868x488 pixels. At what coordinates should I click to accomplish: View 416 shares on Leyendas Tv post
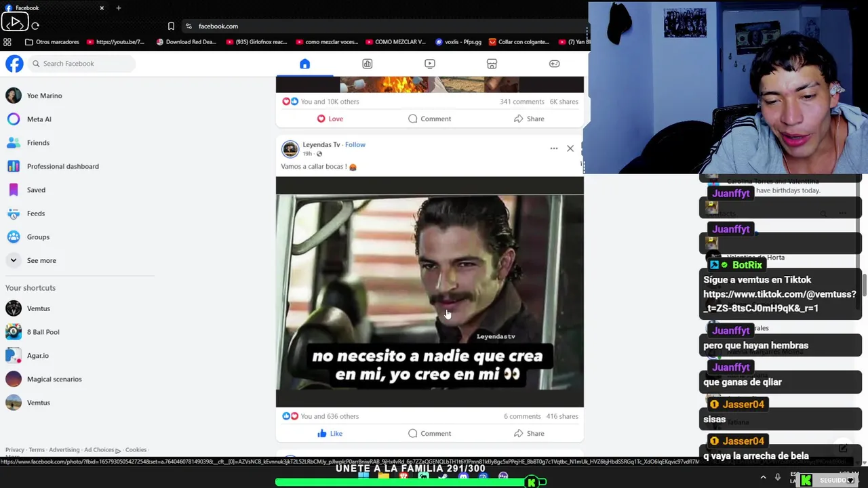pyautogui.click(x=562, y=416)
